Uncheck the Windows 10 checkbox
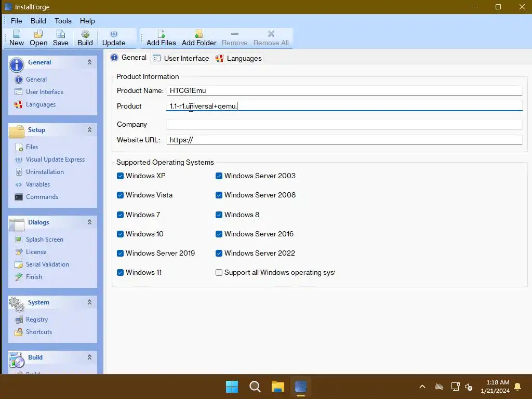532x399 pixels. click(120, 234)
